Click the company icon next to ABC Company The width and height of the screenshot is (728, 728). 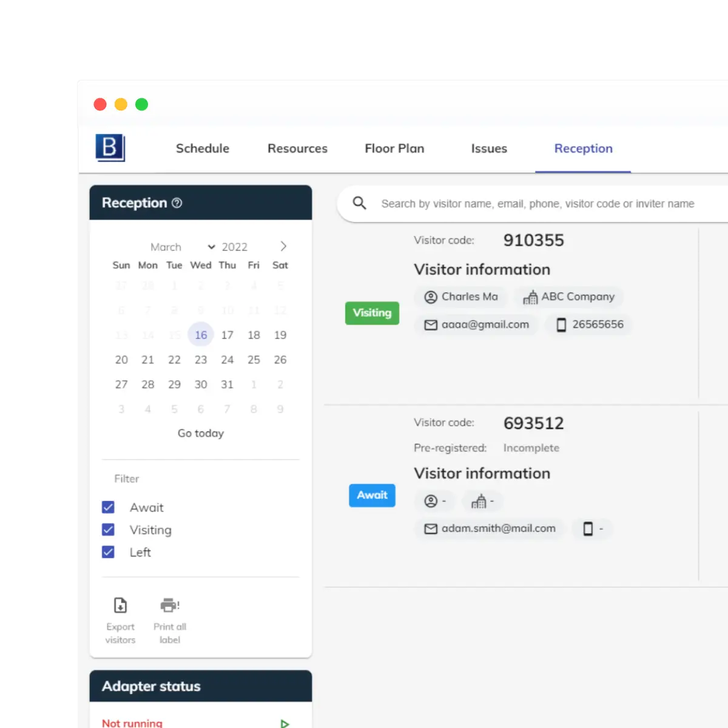click(x=529, y=297)
